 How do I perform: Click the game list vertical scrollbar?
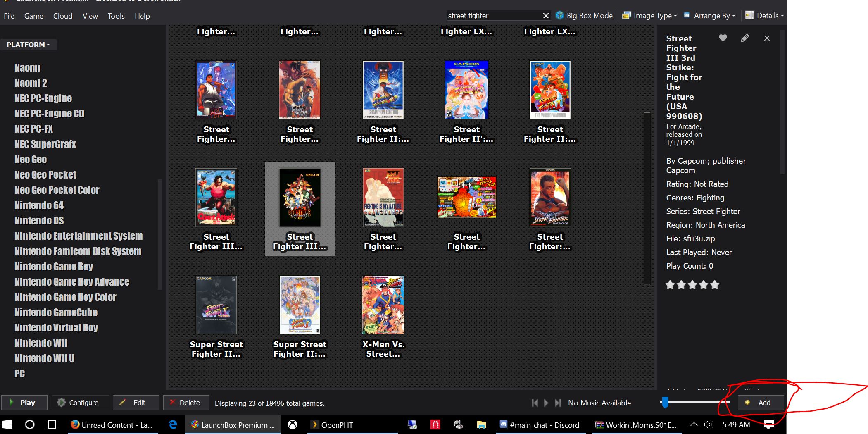pos(647,198)
